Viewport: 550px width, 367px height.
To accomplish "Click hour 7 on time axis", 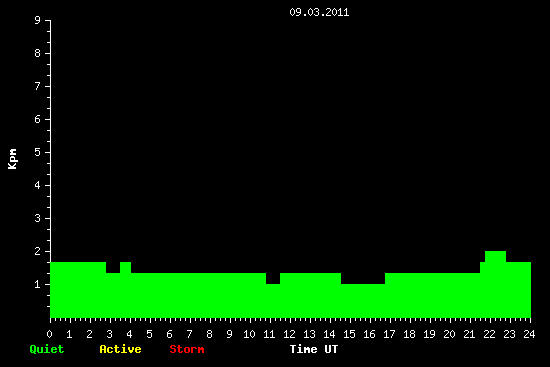I will [x=189, y=334].
